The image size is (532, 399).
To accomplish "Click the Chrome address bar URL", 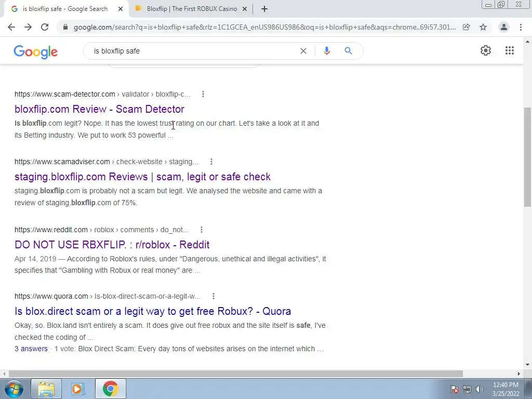I will click(264, 27).
